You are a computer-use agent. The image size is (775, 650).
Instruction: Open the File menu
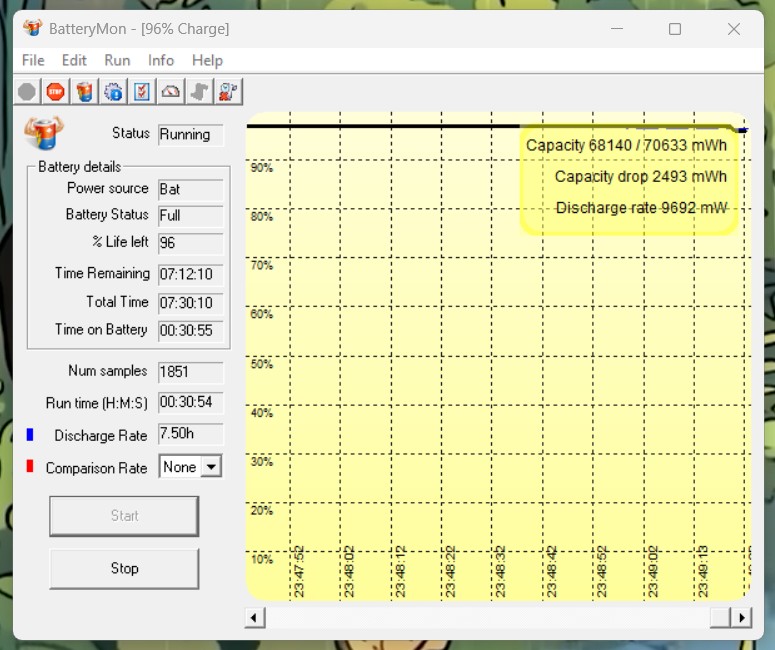coord(33,60)
